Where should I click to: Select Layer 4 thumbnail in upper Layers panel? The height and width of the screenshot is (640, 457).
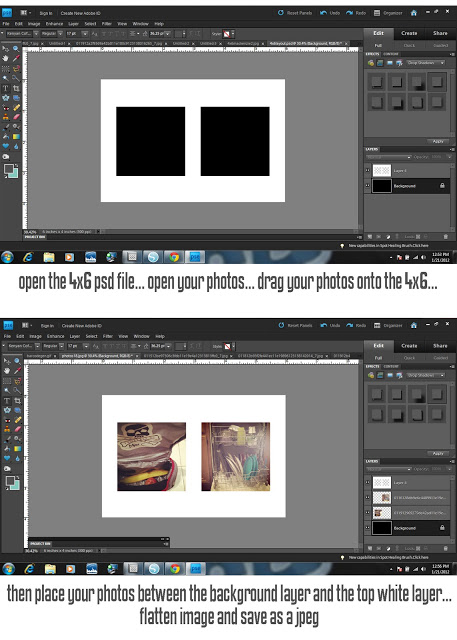382,170
